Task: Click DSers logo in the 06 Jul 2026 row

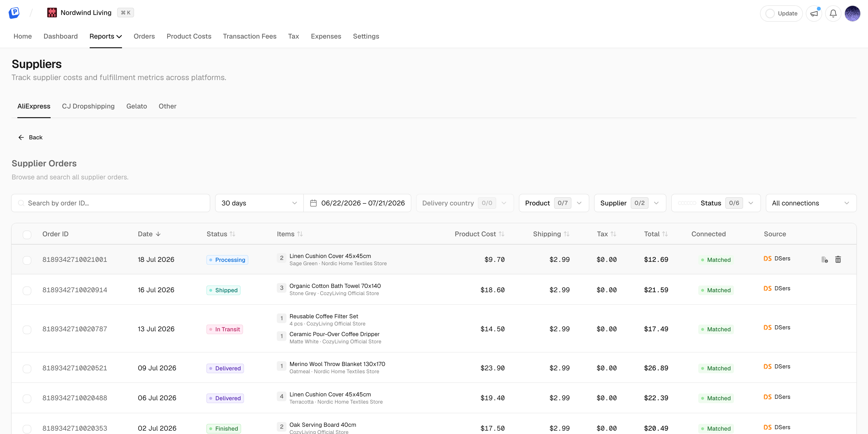Action: click(x=767, y=397)
